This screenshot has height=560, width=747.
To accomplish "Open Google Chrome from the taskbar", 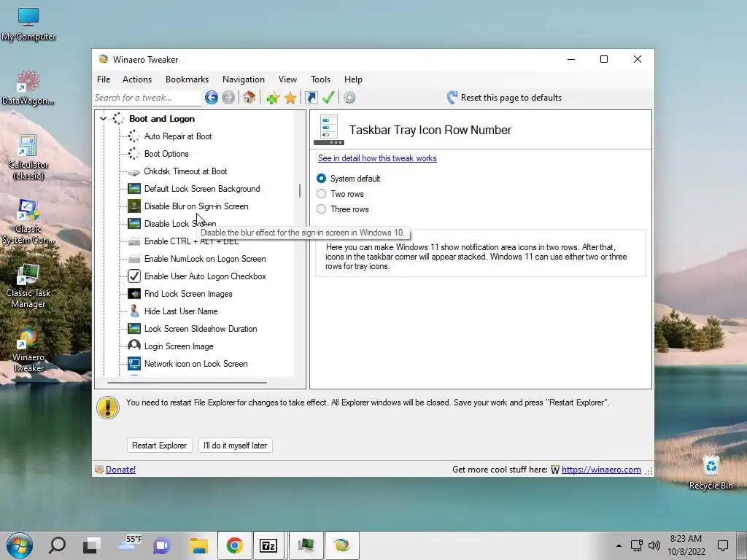I will tap(234, 545).
